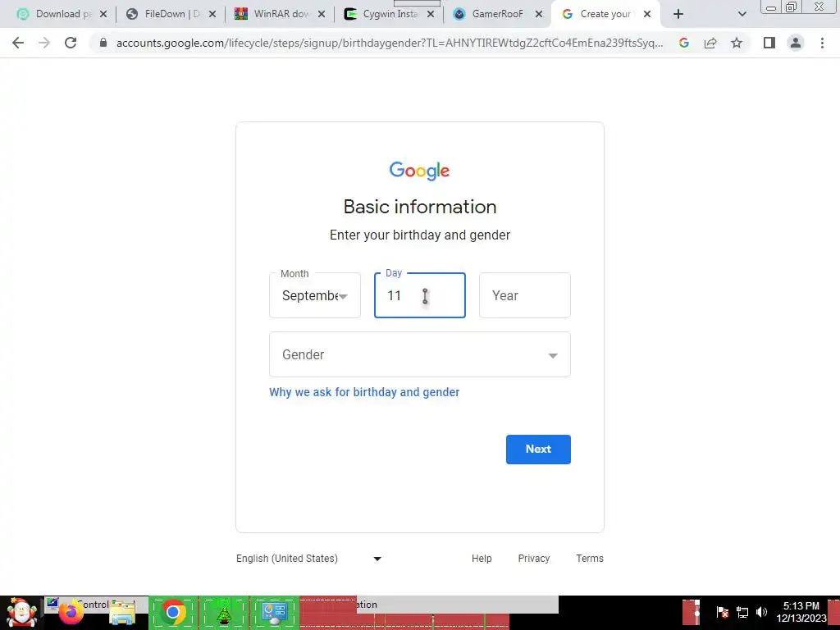The height and width of the screenshot is (630, 840).
Task: Click the network tray icon
Action: click(x=742, y=612)
